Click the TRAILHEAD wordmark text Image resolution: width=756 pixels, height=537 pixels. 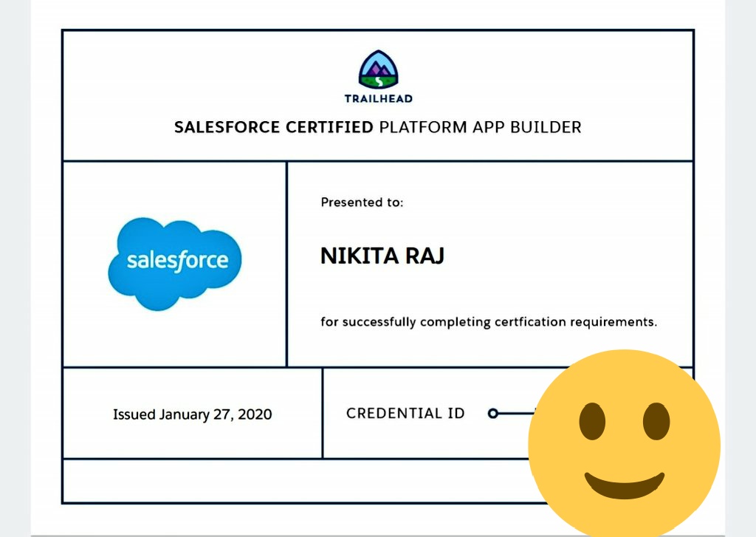379,98
